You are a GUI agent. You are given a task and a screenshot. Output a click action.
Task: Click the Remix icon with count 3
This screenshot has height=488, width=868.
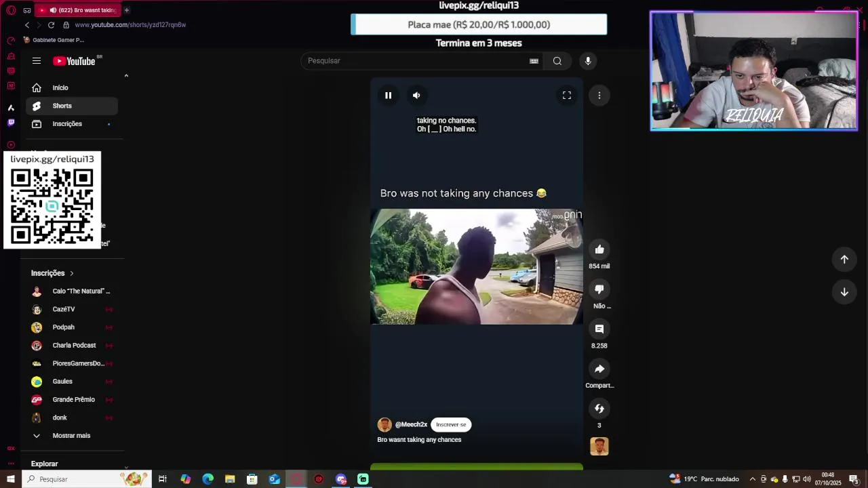(599, 408)
